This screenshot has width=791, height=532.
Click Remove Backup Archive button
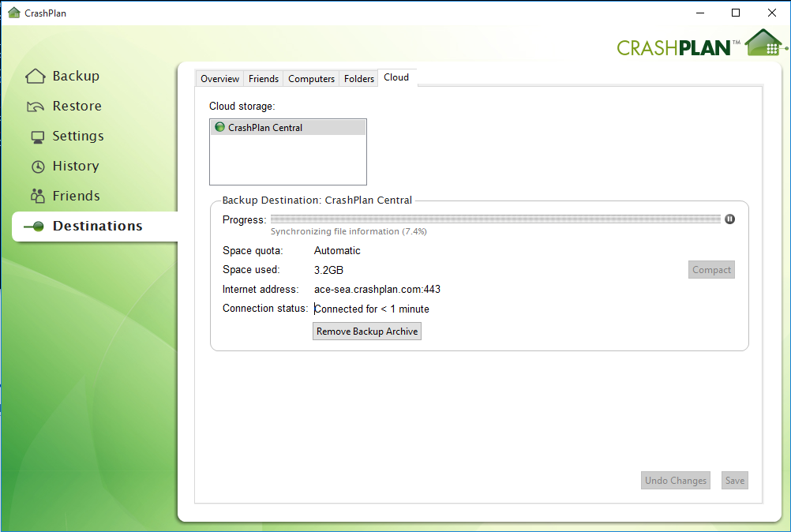point(367,332)
